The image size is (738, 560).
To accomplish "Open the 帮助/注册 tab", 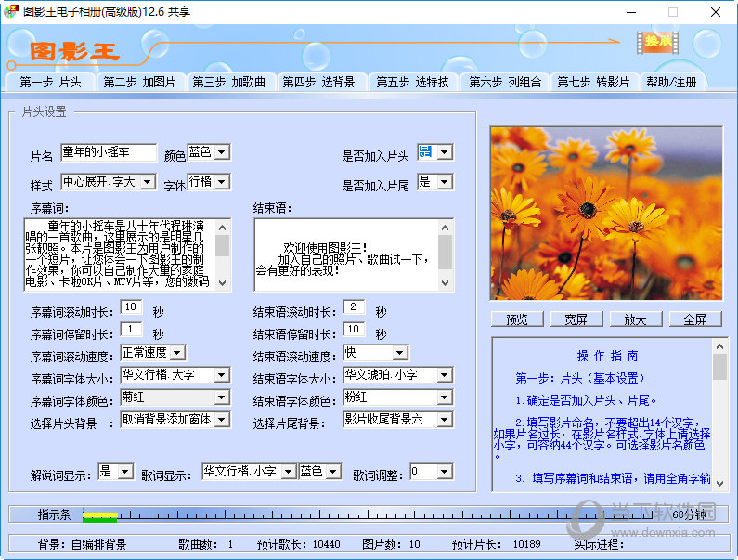I will click(671, 82).
